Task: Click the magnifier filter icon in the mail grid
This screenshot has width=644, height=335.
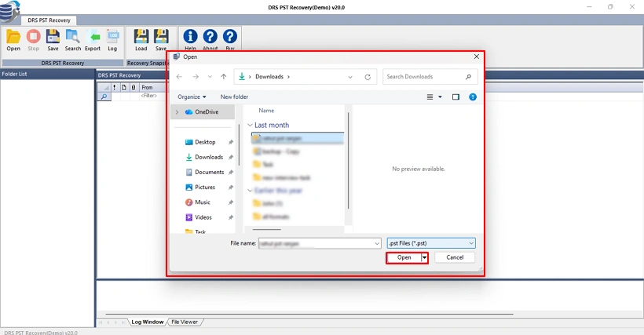Action: coord(104,96)
